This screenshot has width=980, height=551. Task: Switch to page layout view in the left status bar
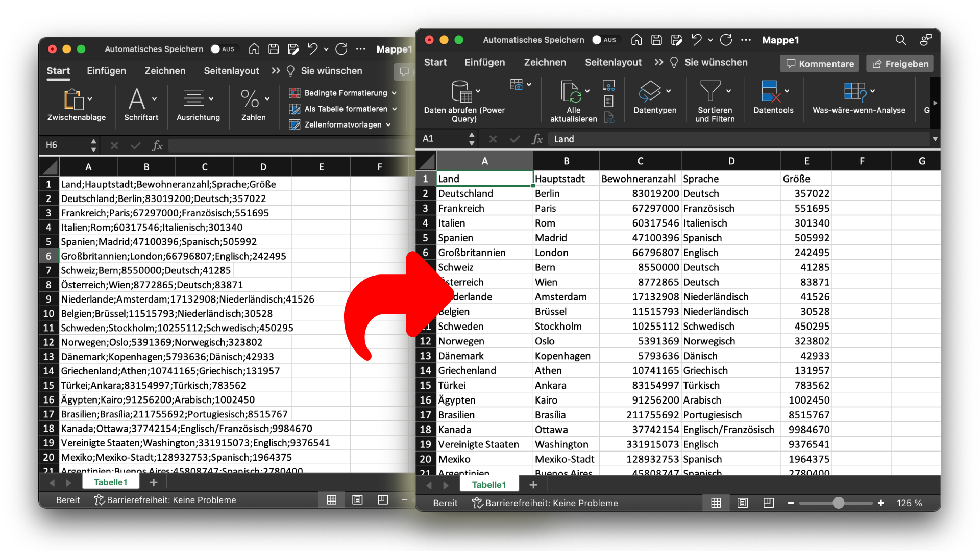[x=357, y=500]
